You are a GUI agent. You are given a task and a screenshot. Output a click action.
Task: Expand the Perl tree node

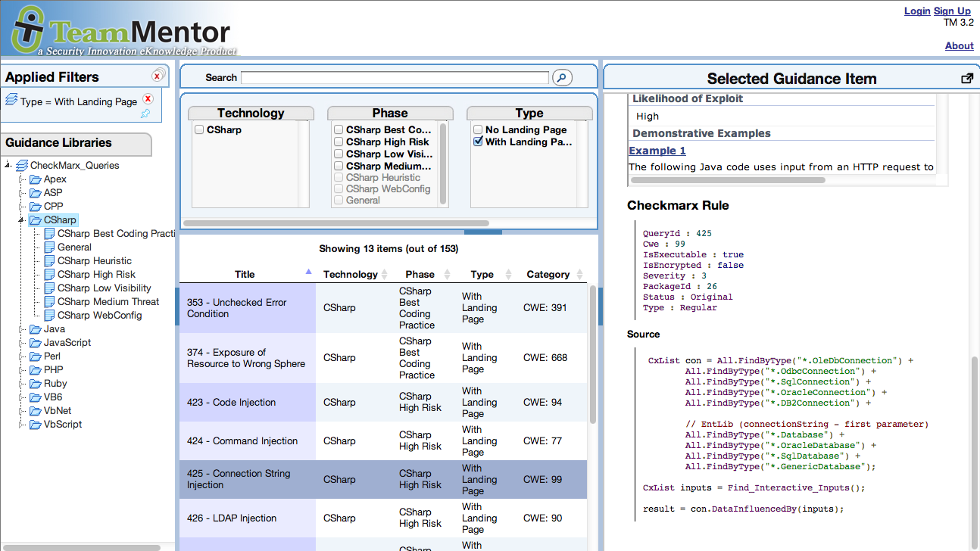click(21, 356)
